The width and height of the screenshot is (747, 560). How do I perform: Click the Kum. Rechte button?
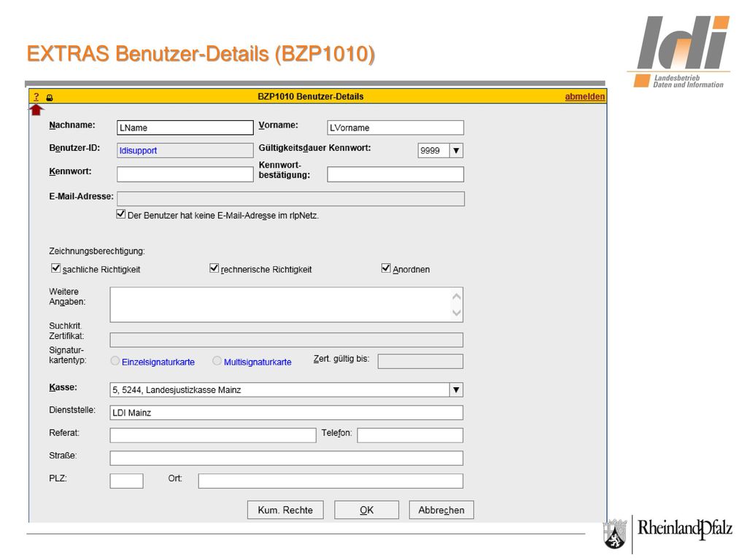click(x=285, y=510)
